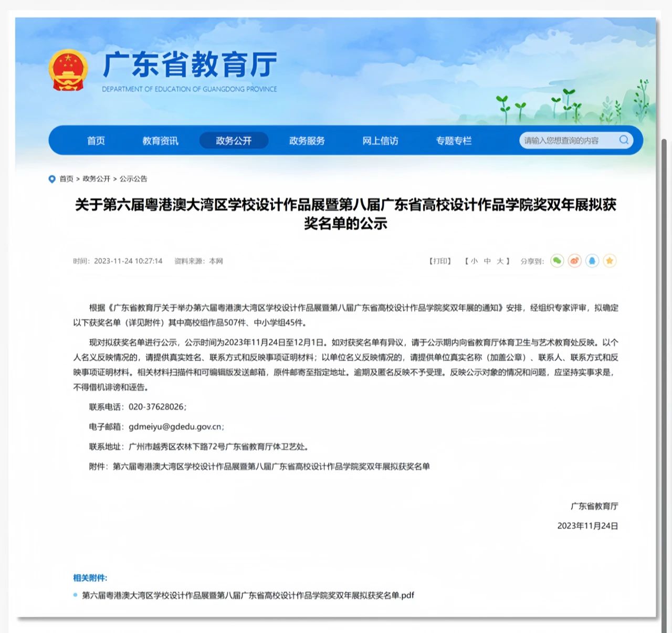Click the yellow star Qzone share icon
672x633 pixels.
tap(610, 261)
